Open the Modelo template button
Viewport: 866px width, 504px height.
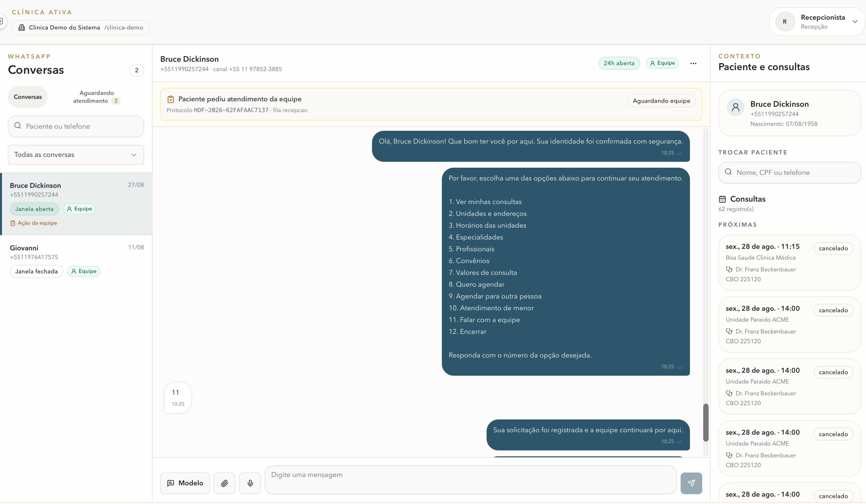185,483
